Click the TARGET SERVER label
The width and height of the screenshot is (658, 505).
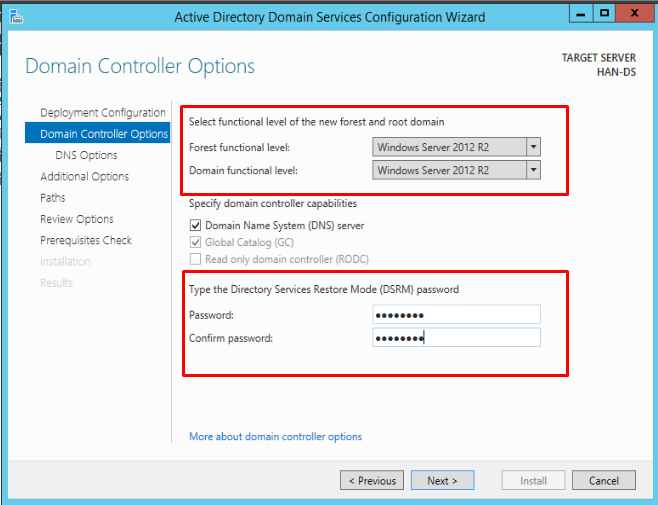click(599, 58)
